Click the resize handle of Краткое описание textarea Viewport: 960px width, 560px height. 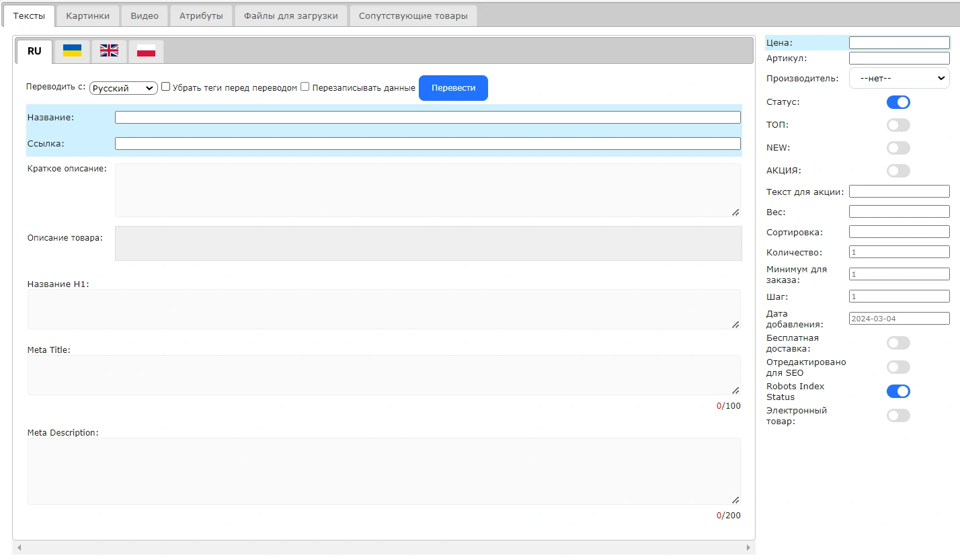coord(735,212)
